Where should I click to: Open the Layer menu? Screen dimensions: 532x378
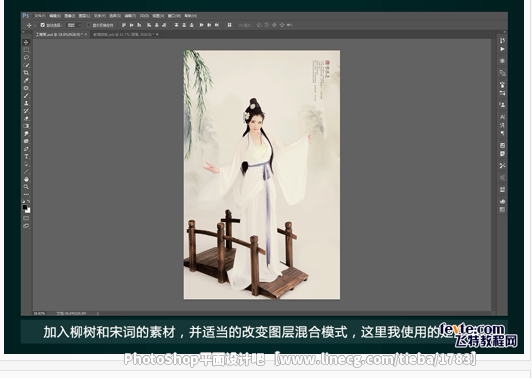[x=84, y=16]
